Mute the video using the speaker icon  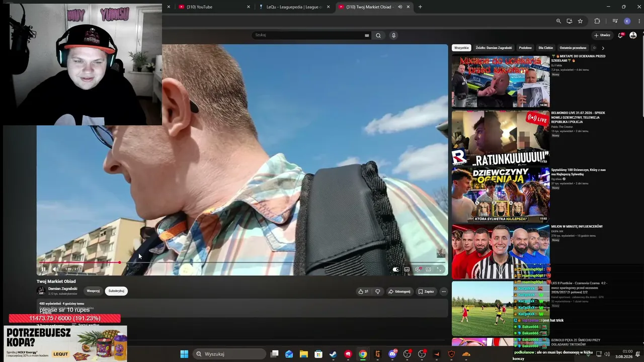[55, 269]
